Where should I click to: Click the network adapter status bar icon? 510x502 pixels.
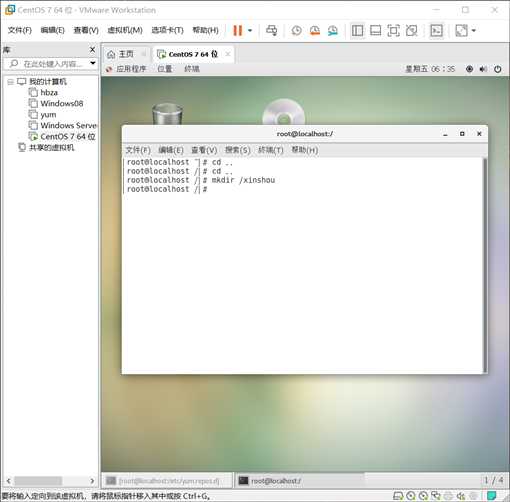(436, 496)
